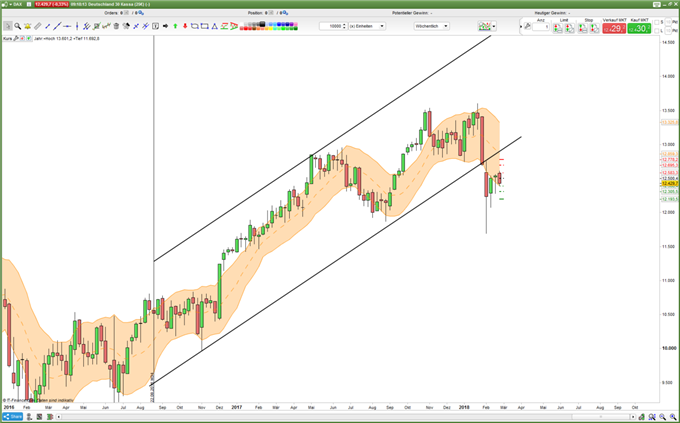Collapse the order panel arrow expander
Screen dimensions: 680x423
pyautogui.click(x=521, y=26)
